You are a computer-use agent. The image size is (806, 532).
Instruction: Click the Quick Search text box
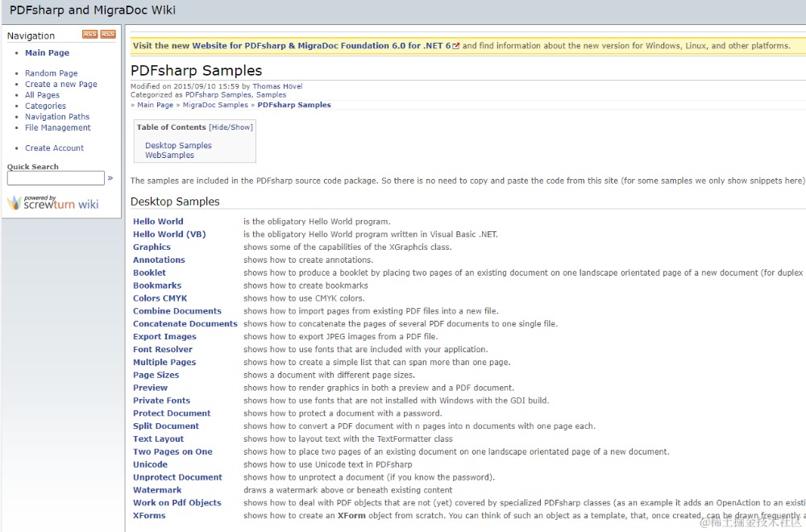pyautogui.click(x=56, y=178)
